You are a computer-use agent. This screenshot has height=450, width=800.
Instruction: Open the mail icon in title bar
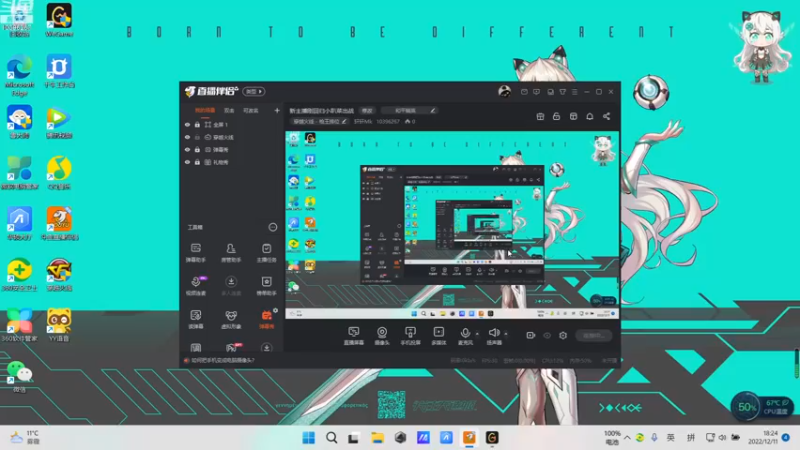(524, 92)
